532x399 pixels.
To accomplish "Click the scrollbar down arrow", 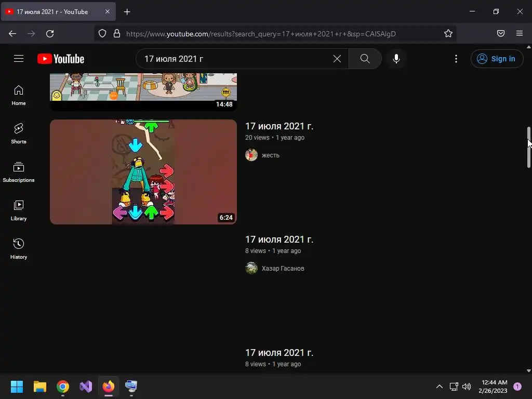I will coord(528,371).
